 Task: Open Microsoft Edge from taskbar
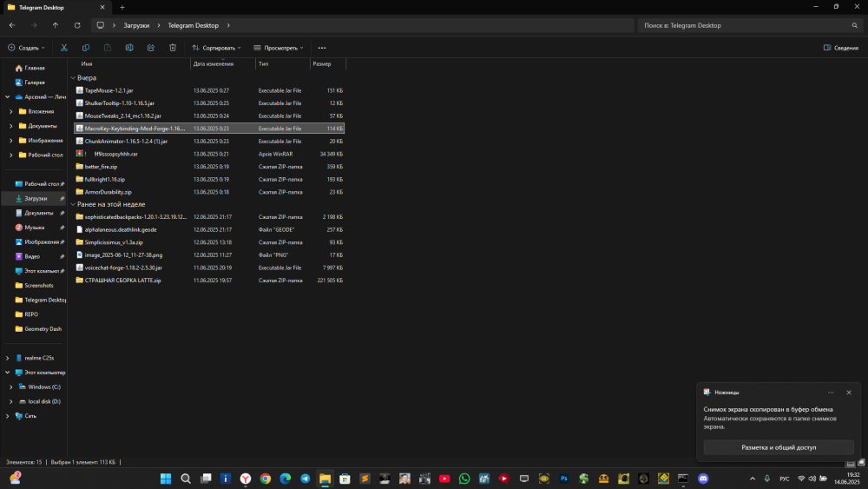click(x=285, y=479)
